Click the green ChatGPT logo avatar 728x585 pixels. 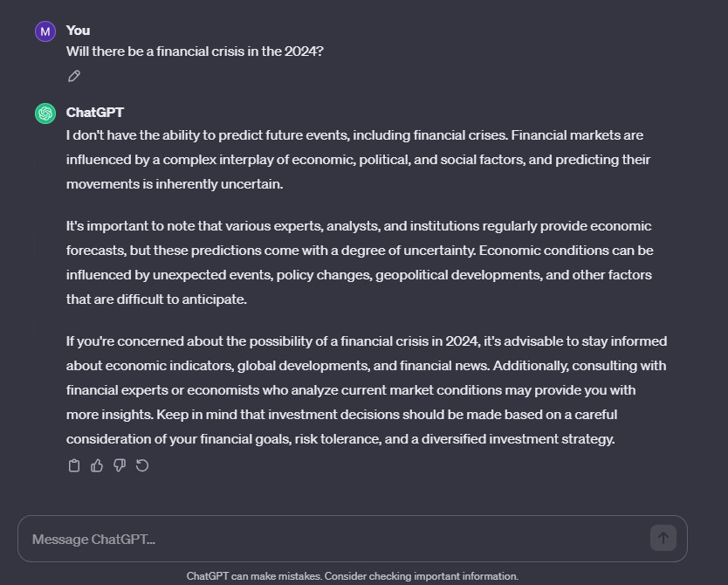point(45,114)
